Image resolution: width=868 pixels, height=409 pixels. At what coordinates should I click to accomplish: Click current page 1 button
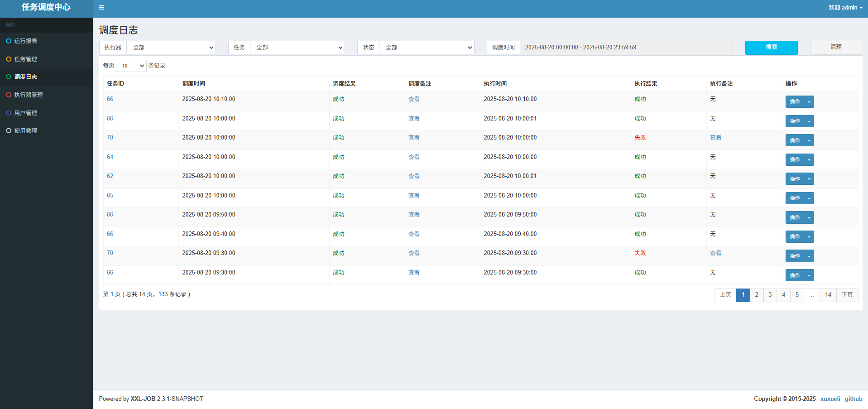743,295
